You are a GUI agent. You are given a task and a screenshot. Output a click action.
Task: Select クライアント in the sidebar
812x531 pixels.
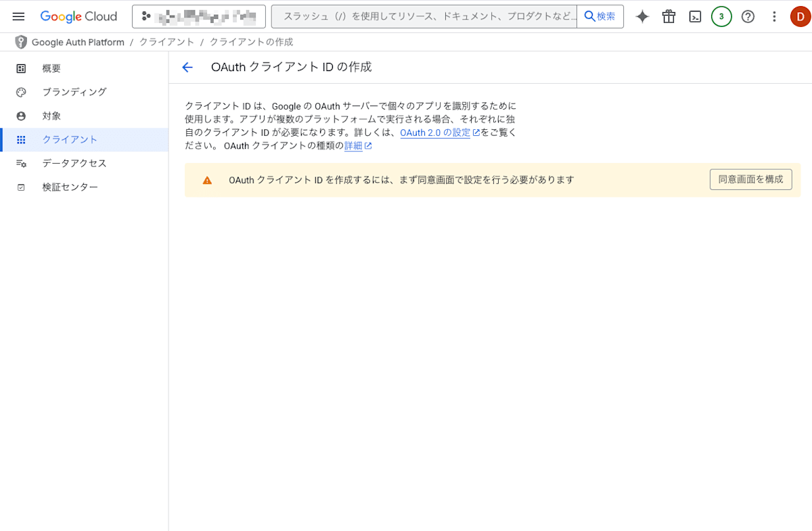(x=84, y=140)
